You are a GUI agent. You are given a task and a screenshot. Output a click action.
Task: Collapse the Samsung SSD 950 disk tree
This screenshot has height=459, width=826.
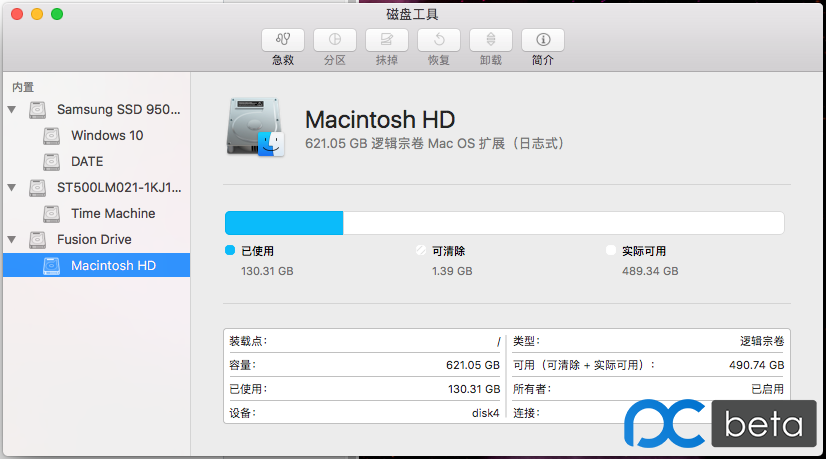coord(12,110)
